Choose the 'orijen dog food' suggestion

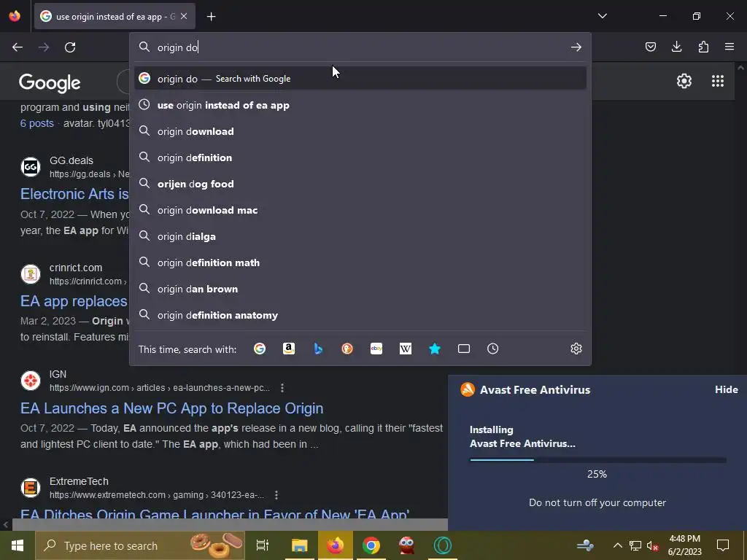click(360, 184)
